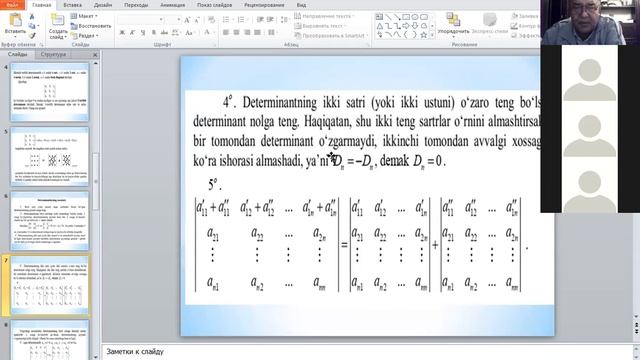Click the large Вставить paste icon
640x360 pixels.
(15, 20)
